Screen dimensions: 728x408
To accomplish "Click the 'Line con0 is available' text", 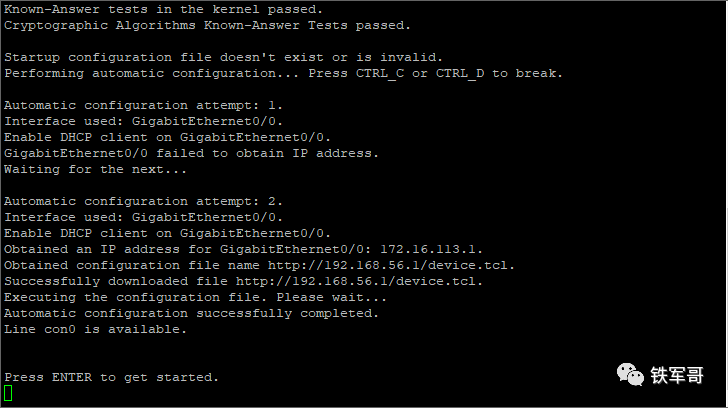I will (95, 329).
